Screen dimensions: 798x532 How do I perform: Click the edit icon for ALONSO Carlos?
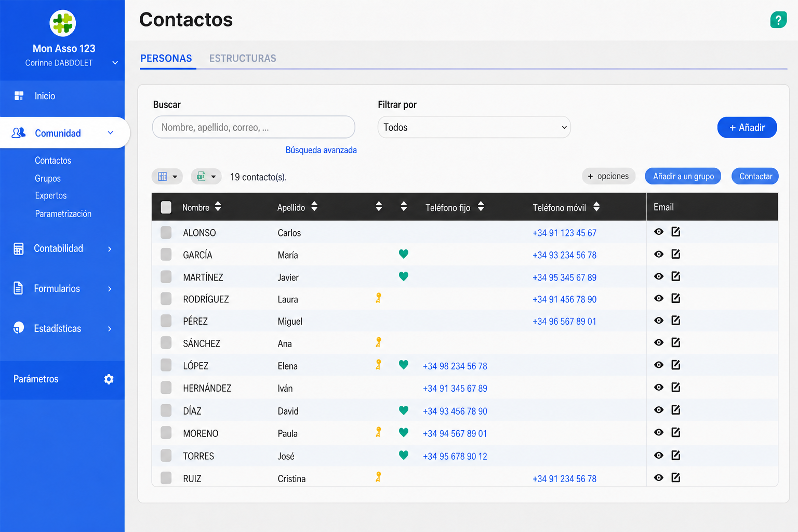[675, 232]
